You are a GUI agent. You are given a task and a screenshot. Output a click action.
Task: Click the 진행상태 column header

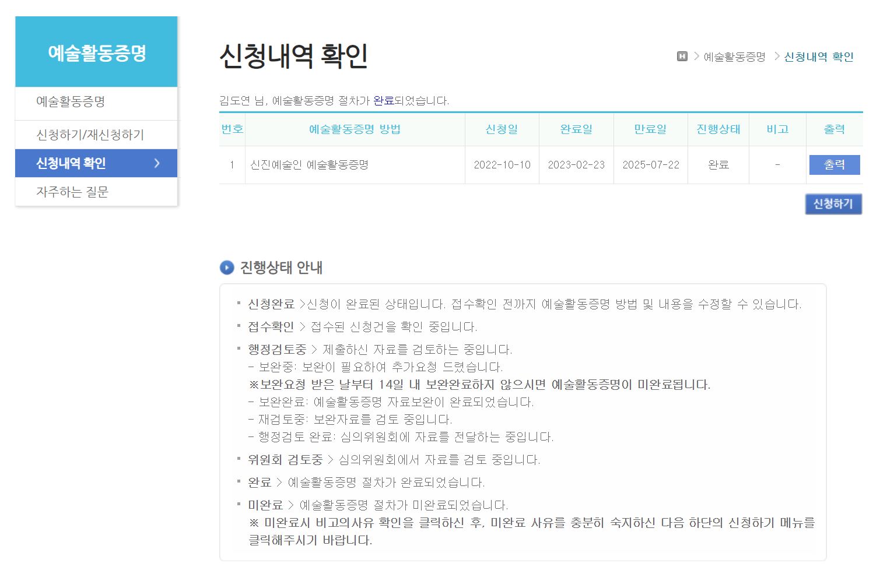718,129
